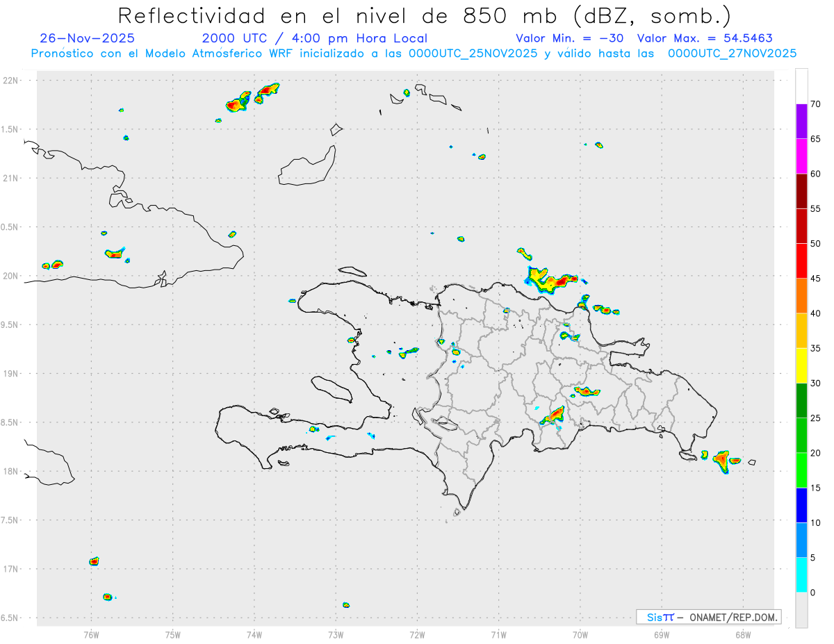The height and width of the screenshot is (644, 834).
Task: Click the color bar label '15'
Action: point(815,488)
